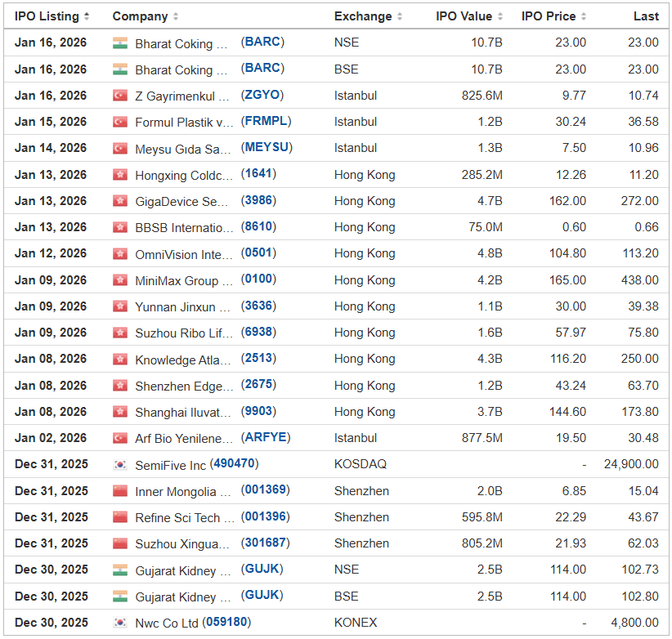Screen dimensions: 672x639
Task: Select GigaDevice Se... company name
Action: [181, 202]
